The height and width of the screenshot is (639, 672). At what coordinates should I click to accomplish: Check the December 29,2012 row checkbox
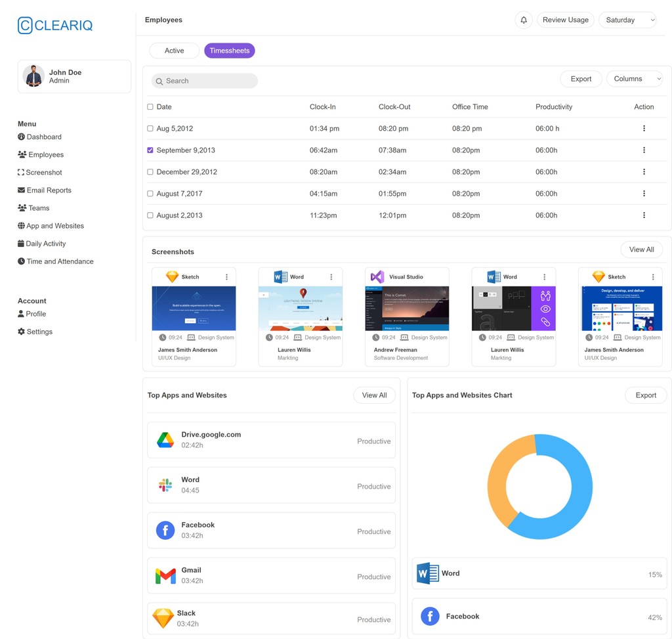pyautogui.click(x=150, y=171)
